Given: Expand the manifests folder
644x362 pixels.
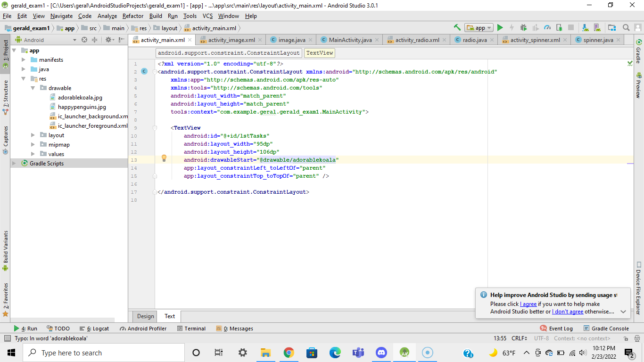Looking at the screenshot, I should coord(24,60).
